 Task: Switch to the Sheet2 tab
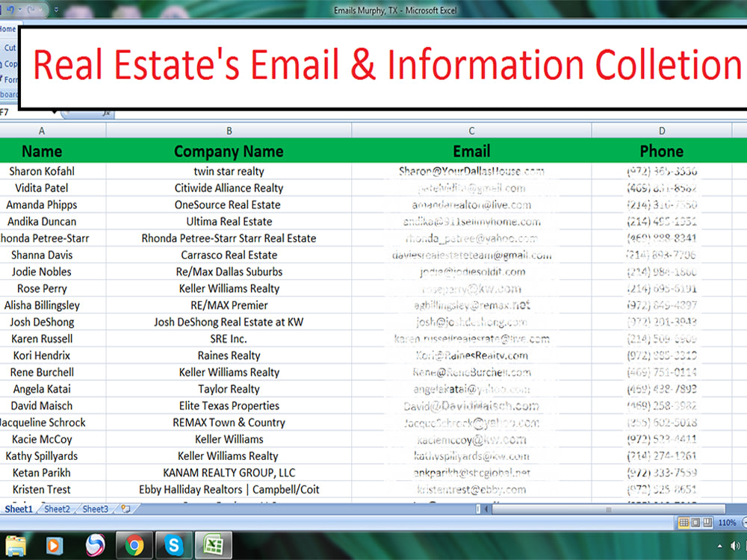(58, 509)
